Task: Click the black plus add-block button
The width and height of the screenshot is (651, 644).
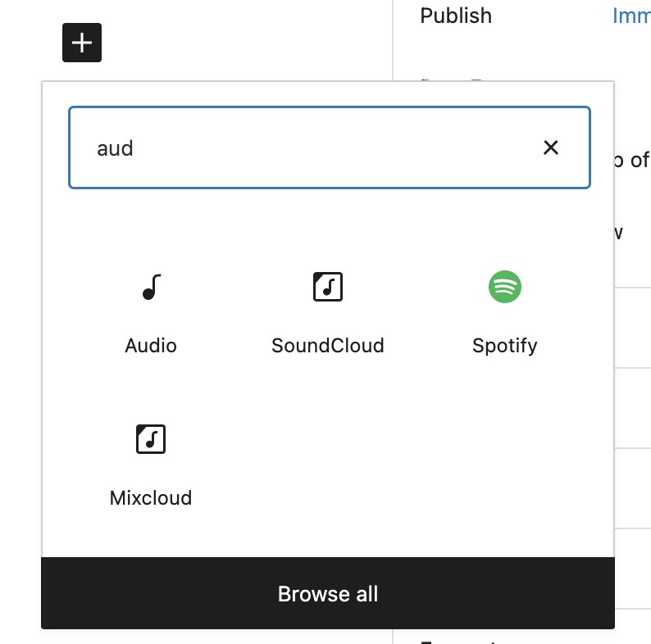Action: [82, 43]
